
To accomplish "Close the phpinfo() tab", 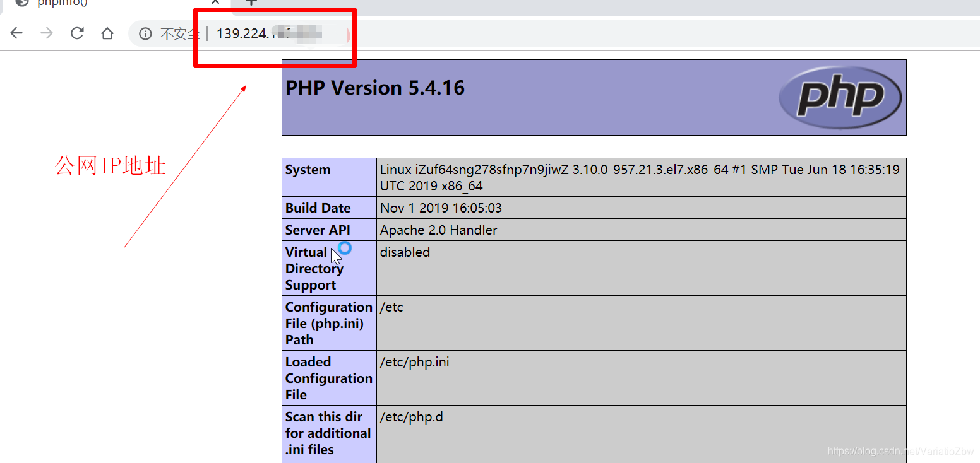I will pos(215,2).
